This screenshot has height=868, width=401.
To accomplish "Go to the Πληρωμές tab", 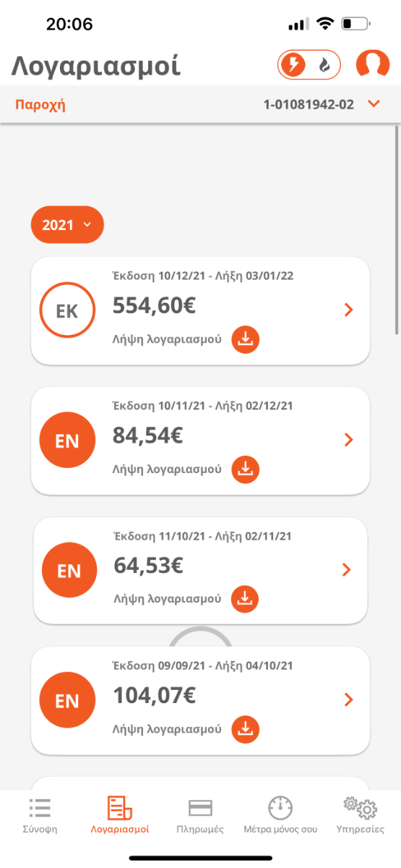I will (x=200, y=816).
